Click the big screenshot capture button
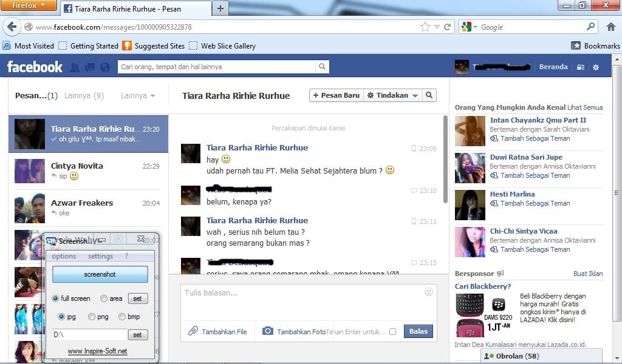 (100, 274)
